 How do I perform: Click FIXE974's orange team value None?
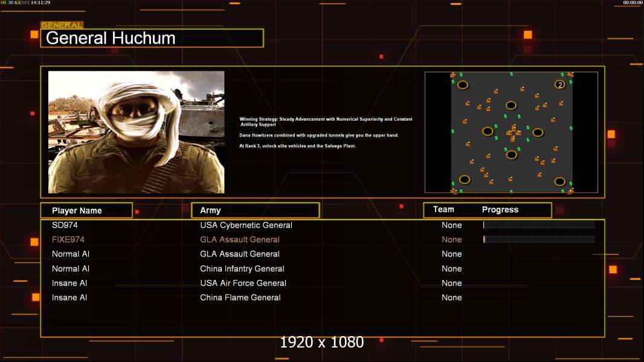click(x=452, y=240)
